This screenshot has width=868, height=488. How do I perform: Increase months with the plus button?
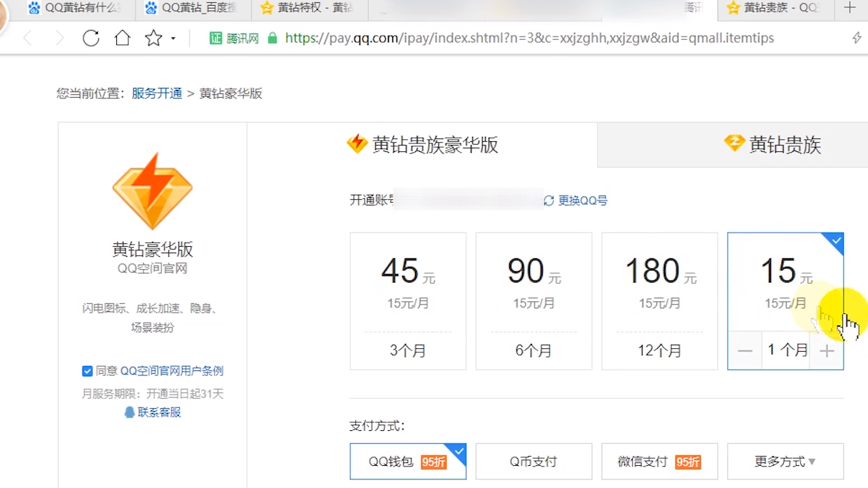coord(827,351)
